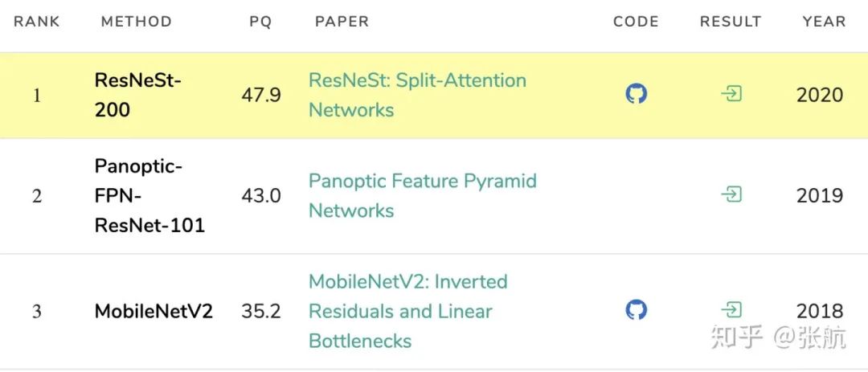Select the Panoptic-FPN-ResNet-101 method name
This screenshot has width=868, height=372.
[149, 195]
